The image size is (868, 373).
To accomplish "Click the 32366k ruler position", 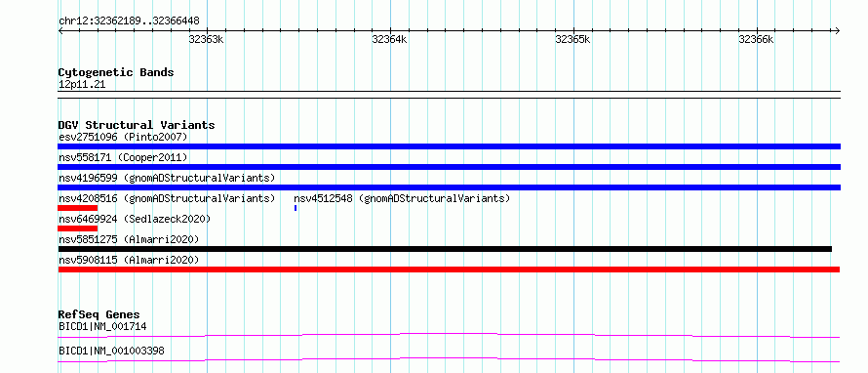I will (756, 39).
